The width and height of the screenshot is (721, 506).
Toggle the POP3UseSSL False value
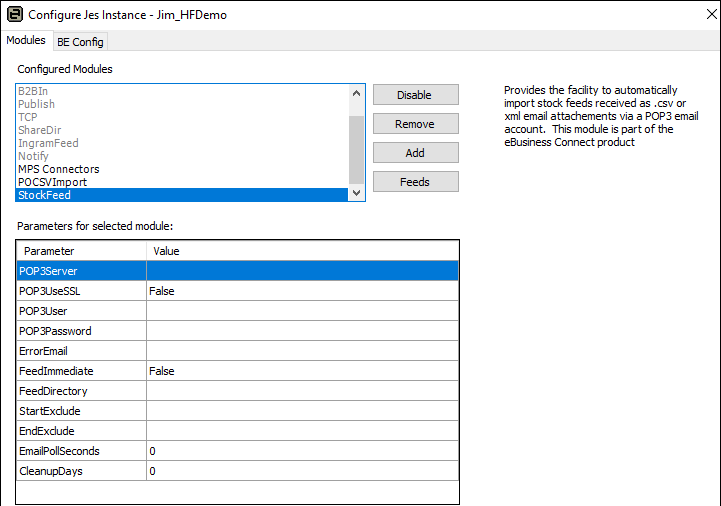(302, 291)
